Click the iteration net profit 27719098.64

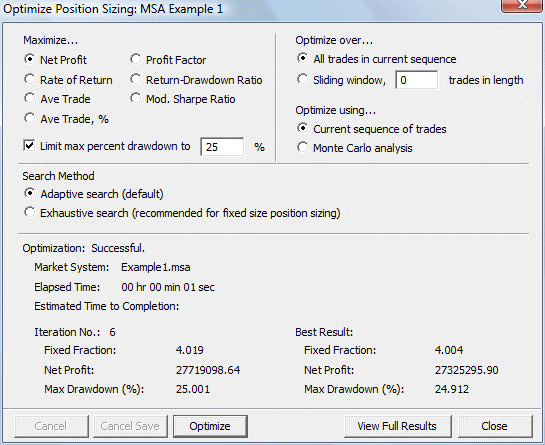(x=208, y=370)
